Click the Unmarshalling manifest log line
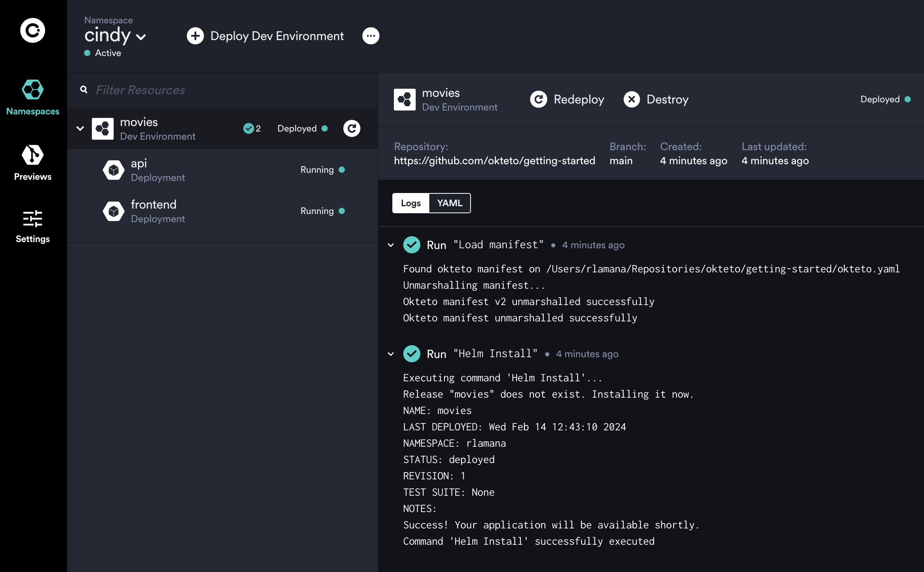 [474, 286]
